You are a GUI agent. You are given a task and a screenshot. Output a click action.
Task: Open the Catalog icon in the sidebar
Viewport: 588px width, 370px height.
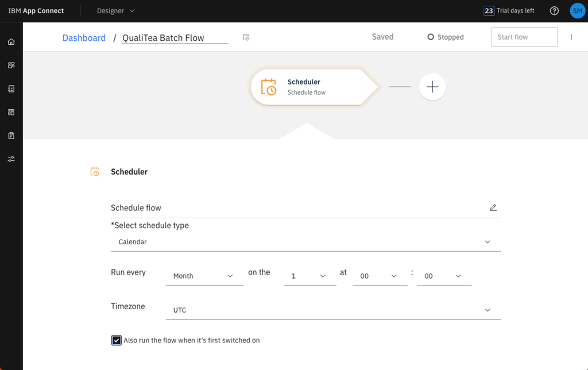point(10,88)
